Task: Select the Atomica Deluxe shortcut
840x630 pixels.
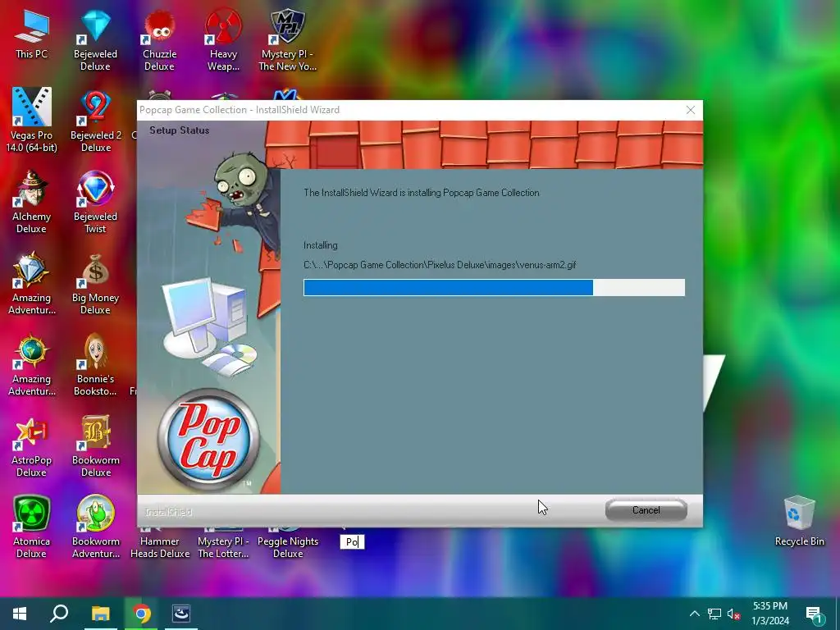Action: 32,527
